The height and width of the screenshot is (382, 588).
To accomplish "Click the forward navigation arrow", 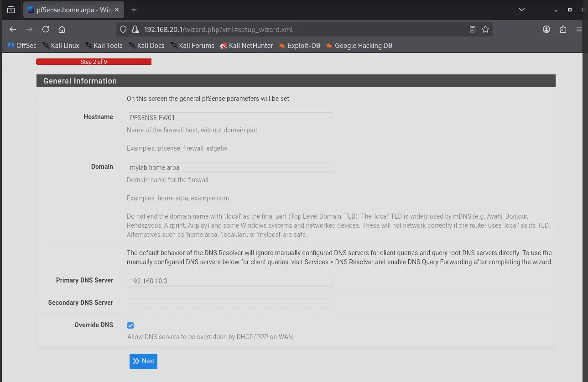I will pyautogui.click(x=29, y=29).
